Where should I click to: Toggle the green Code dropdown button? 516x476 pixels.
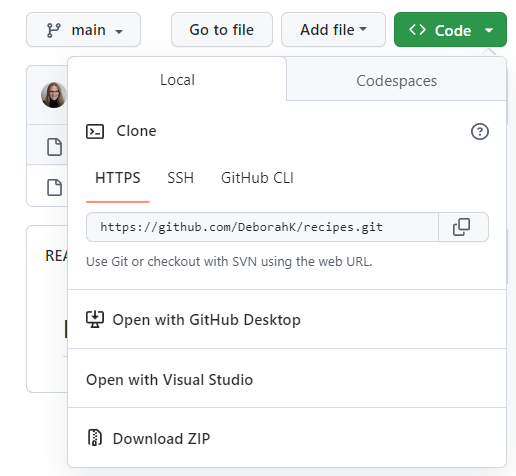pos(450,30)
